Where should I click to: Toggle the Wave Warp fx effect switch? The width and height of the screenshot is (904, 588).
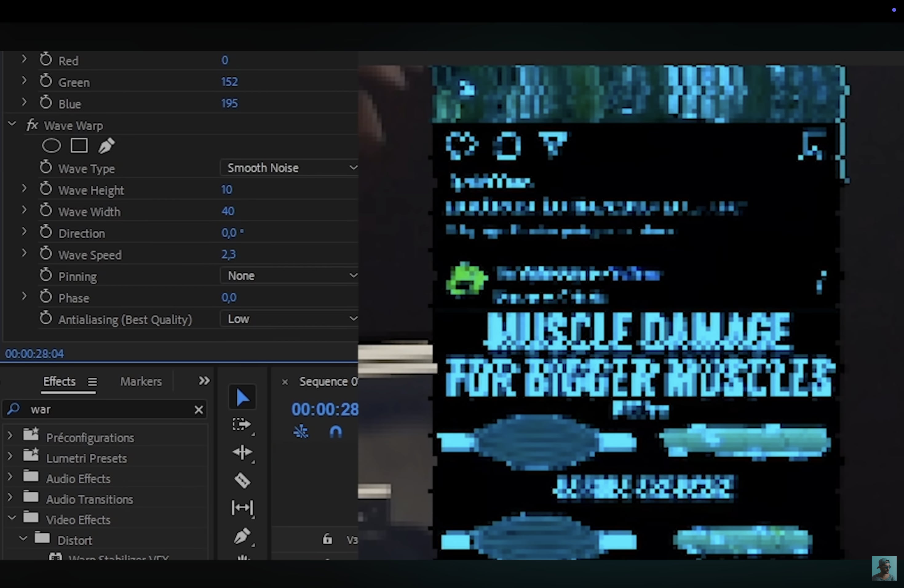[32, 125]
